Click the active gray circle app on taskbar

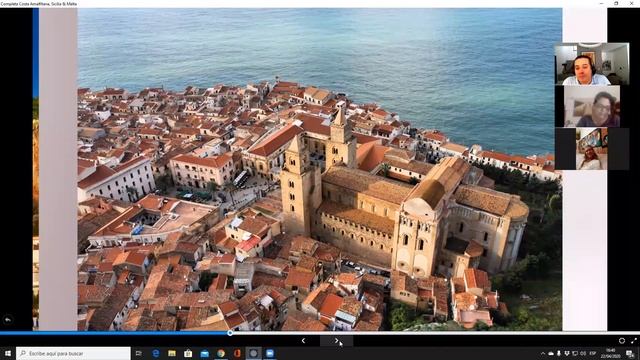(x=253, y=353)
